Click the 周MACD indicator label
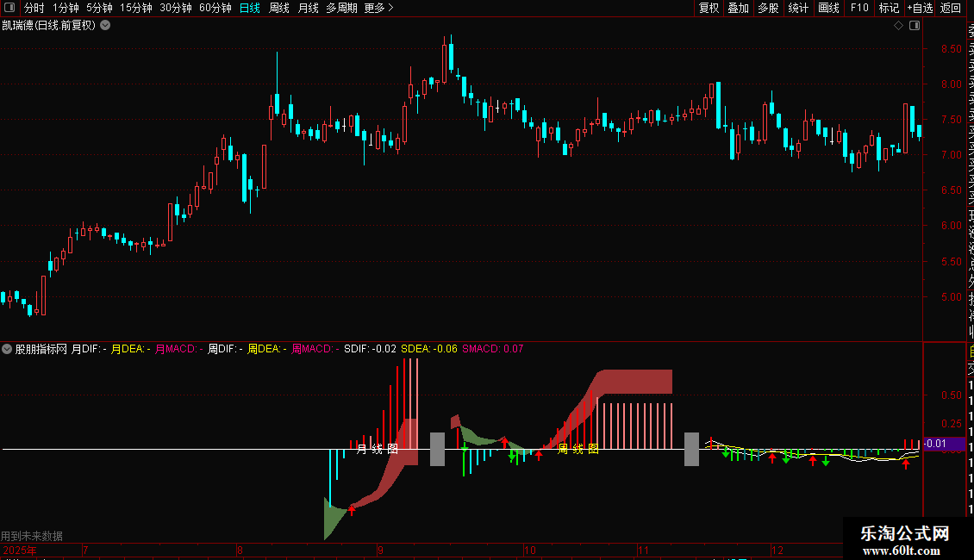Image resolution: width=974 pixels, height=560 pixels. (x=315, y=349)
